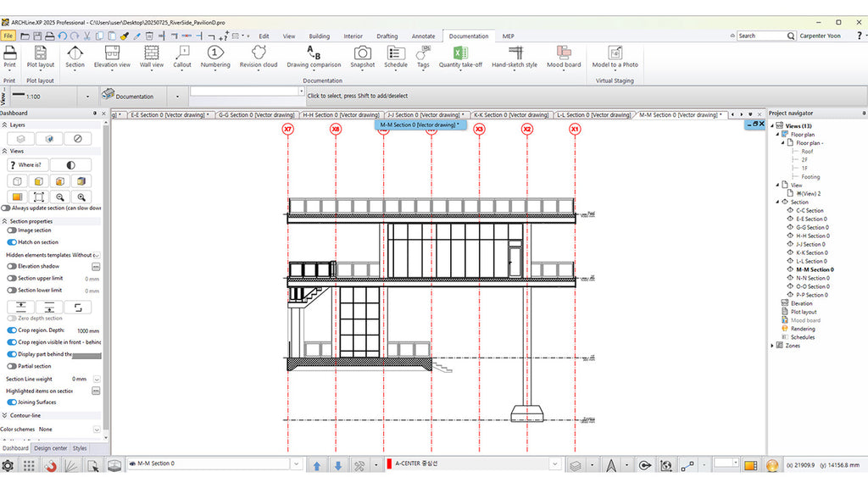Image resolution: width=868 pixels, height=488 pixels.
Task: Choose the Revision cloud tool
Action: tap(258, 57)
